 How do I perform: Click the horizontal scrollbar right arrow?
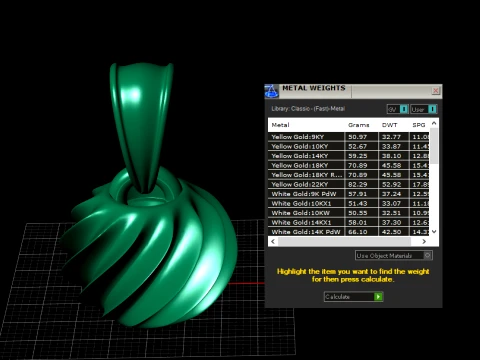click(424, 241)
